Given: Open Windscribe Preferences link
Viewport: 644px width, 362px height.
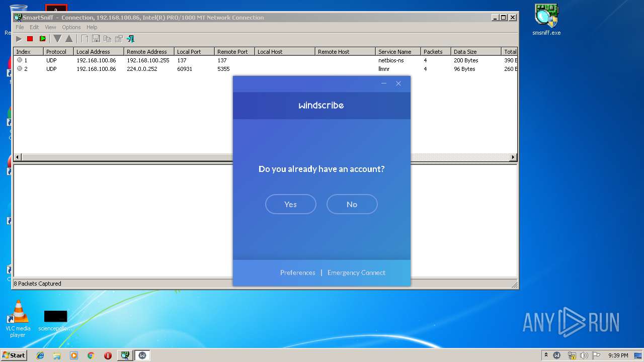Looking at the screenshot, I should (x=298, y=273).
